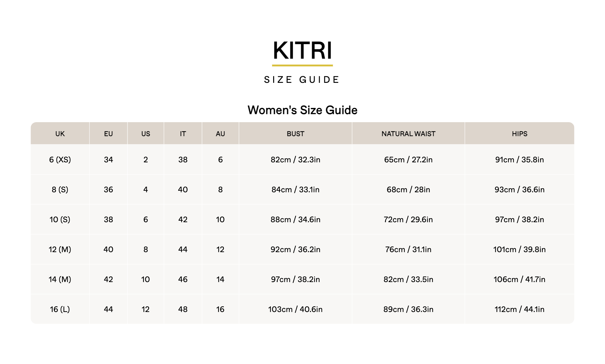The width and height of the screenshot is (605, 364).
Task: Select the UK column header
Action: pos(60,134)
